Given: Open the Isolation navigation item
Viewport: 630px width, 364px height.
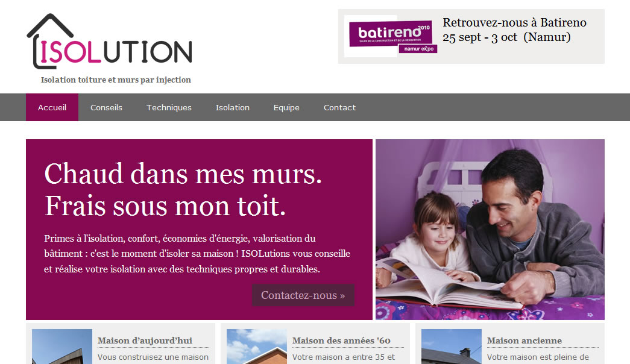Looking at the screenshot, I should 232,107.
